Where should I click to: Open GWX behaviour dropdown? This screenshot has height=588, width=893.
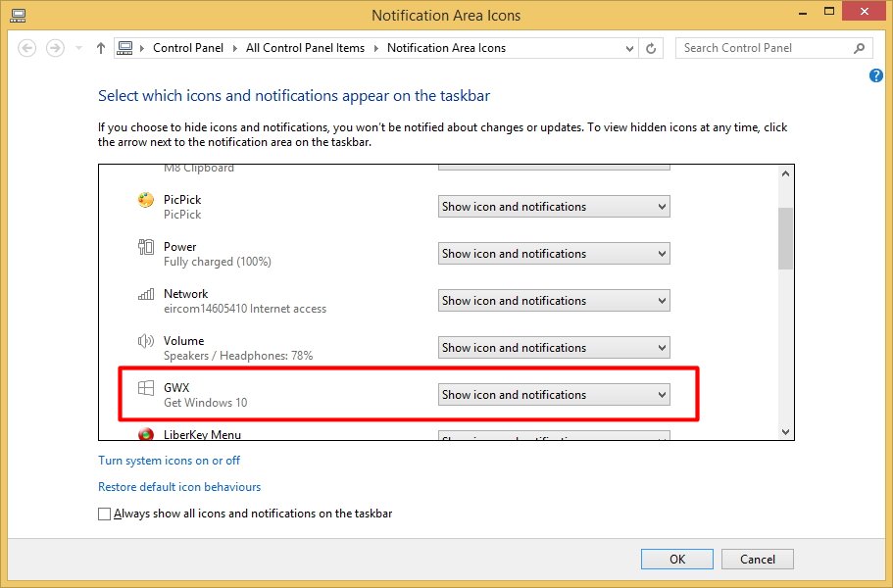point(554,395)
